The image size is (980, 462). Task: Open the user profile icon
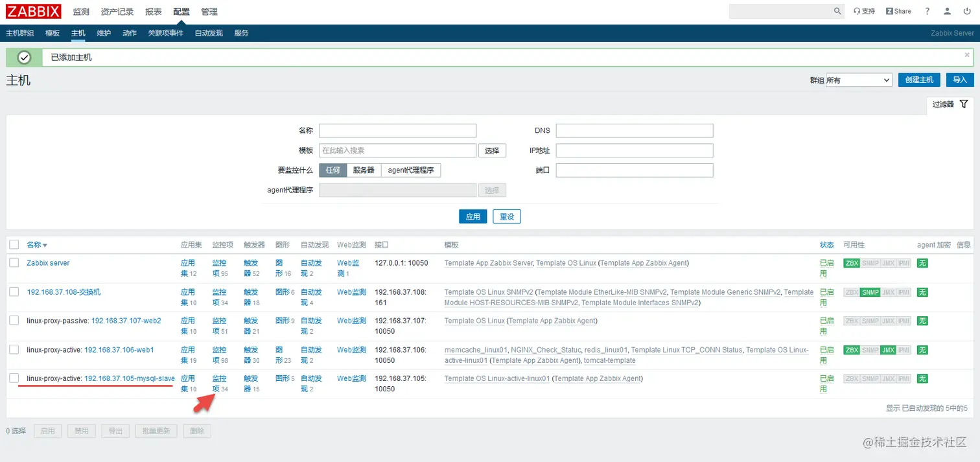click(x=947, y=11)
